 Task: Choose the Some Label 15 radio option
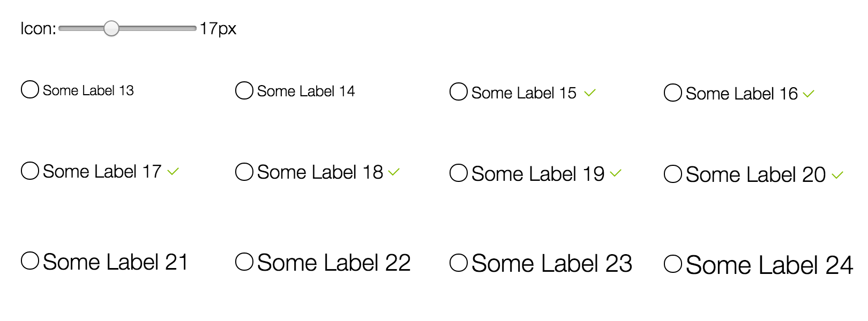pyautogui.click(x=459, y=91)
